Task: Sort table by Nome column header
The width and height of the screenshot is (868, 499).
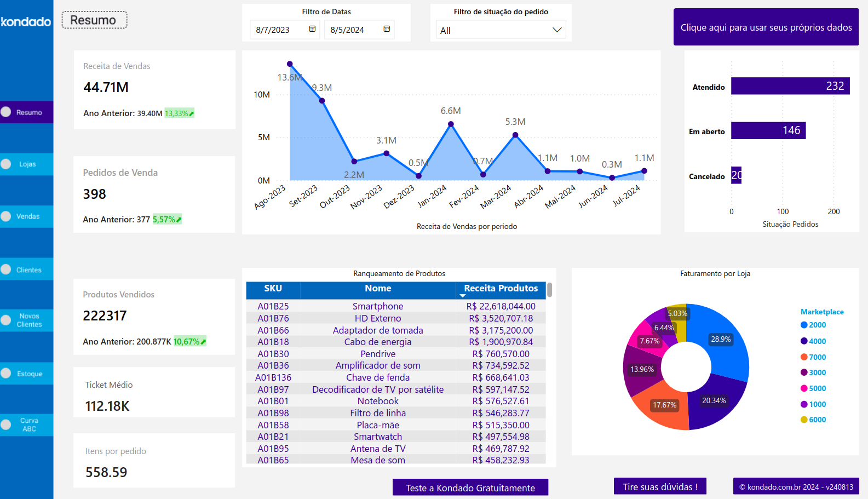Action: [x=378, y=289]
